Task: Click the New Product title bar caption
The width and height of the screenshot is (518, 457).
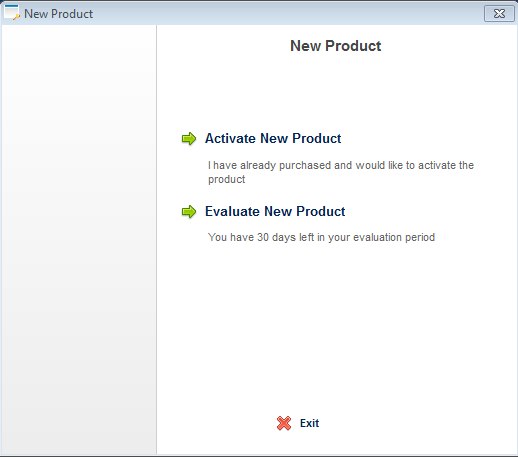Action: [x=59, y=14]
